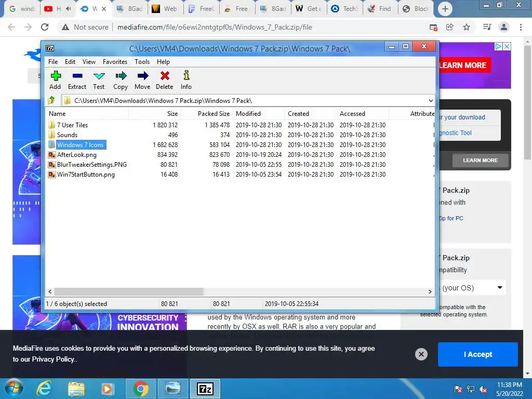Select the Win7StartButton.png file icon
Viewport: 532px width, 399px height.
click(52, 175)
